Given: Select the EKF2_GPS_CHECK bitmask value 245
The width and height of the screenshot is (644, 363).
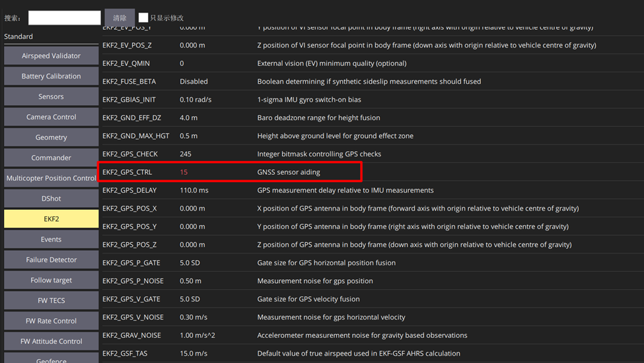Looking at the screenshot, I should coord(186,154).
